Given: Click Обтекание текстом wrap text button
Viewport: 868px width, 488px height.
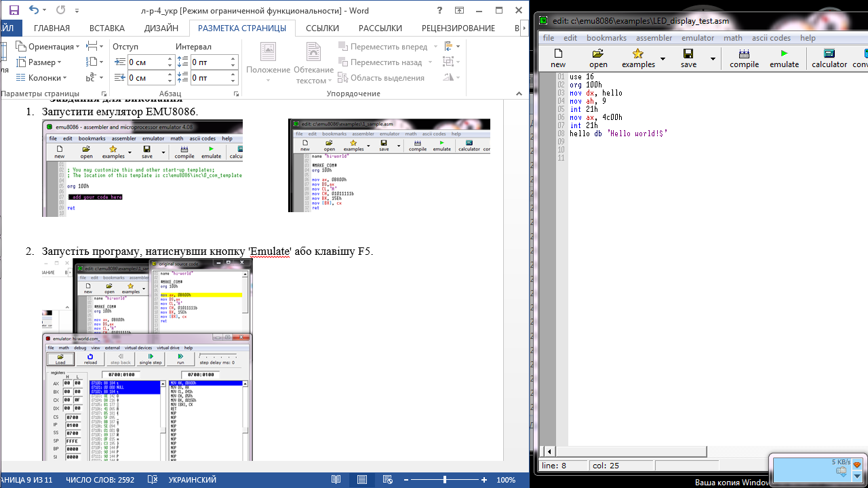Looking at the screenshot, I should pos(313,63).
